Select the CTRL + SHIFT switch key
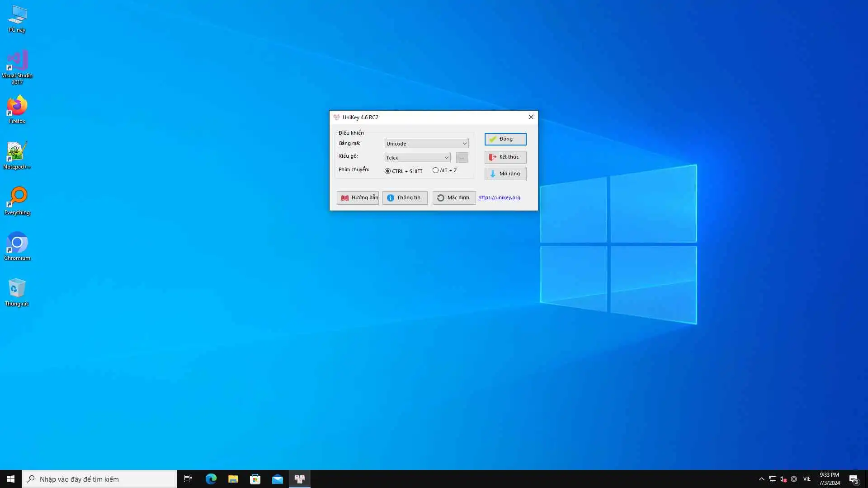The image size is (868, 488). tap(387, 171)
